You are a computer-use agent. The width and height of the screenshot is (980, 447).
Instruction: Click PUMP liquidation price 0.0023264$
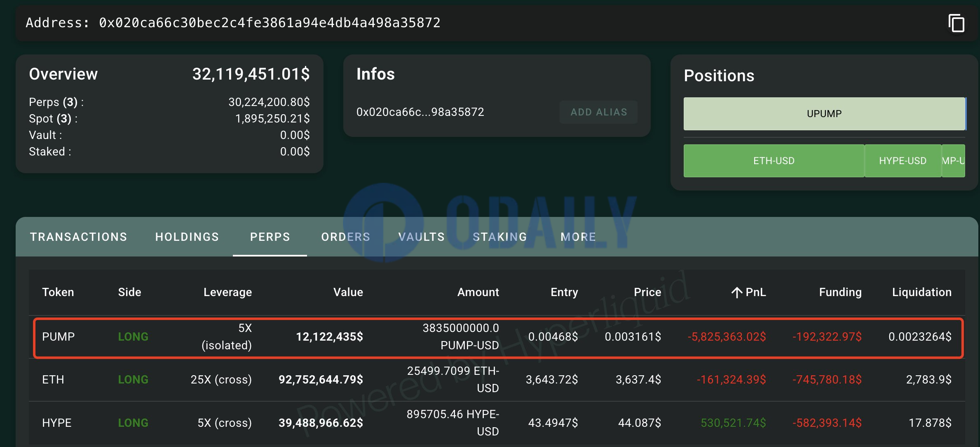[x=920, y=337]
